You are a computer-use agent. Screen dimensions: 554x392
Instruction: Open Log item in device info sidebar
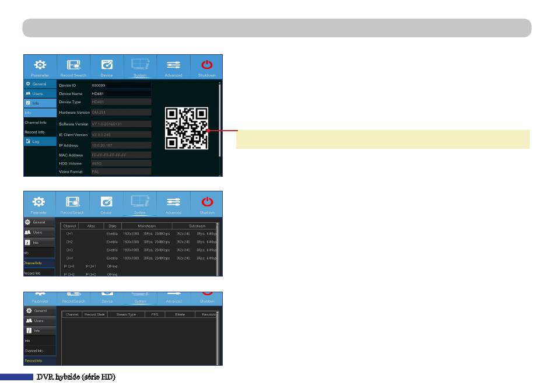(x=40, y=141)
